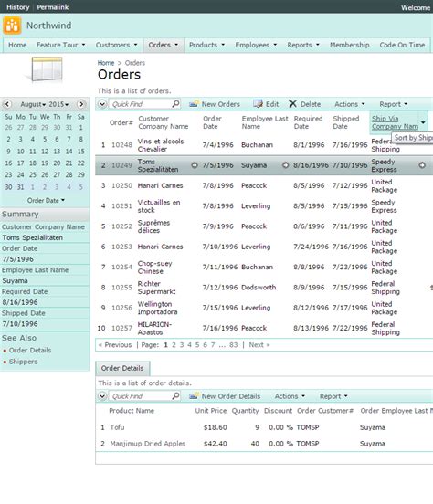This screenshot has width=433, height=504.
Task: Click the Delete X icon
Action: 292,104
